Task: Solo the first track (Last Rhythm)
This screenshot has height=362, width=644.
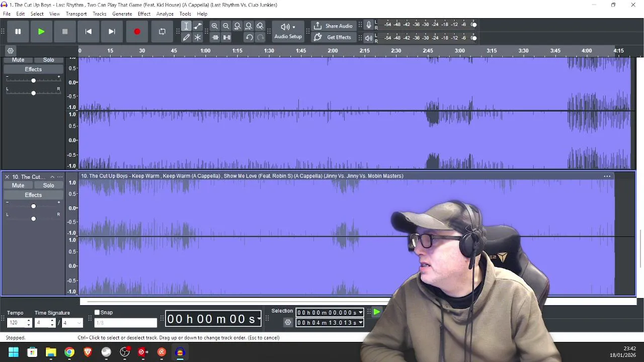Action: coord(48,60)
